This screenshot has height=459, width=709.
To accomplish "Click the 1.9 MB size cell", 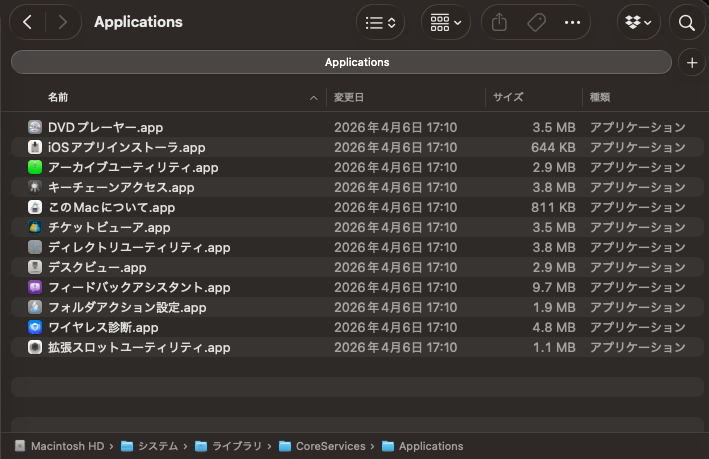I will 554,307.
